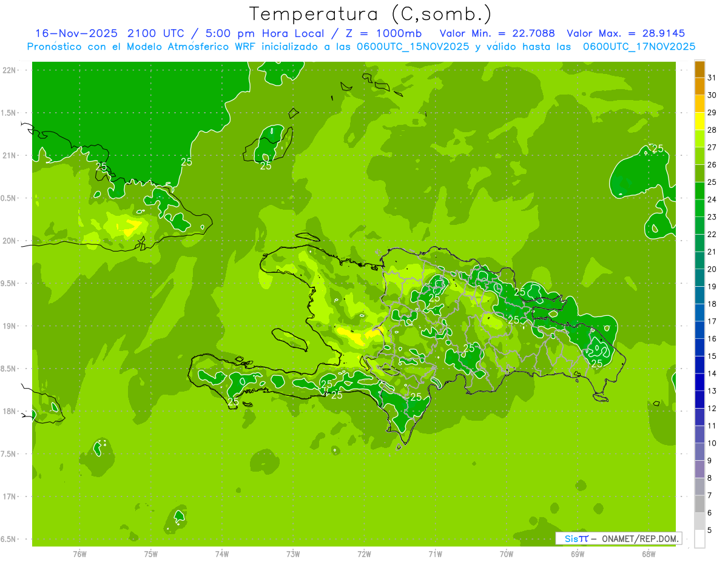728x562 pixels.
Task: Pick the orange 30–31 legend swatch
Action: [699, 86]
